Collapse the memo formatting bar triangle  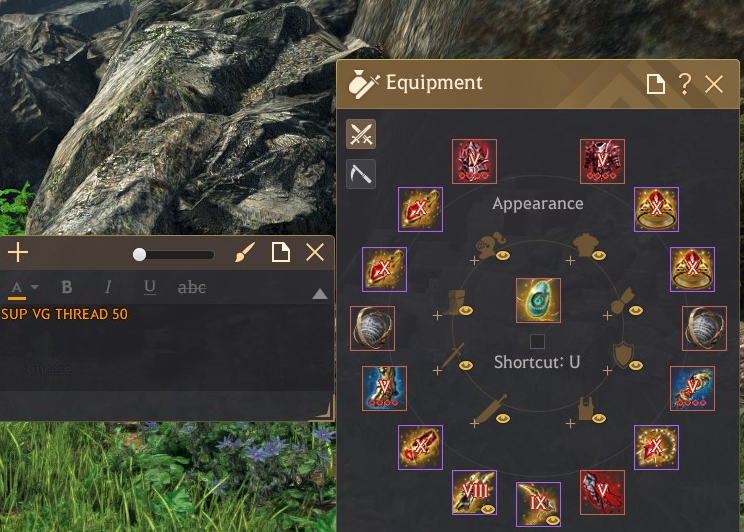coord(320,294)
